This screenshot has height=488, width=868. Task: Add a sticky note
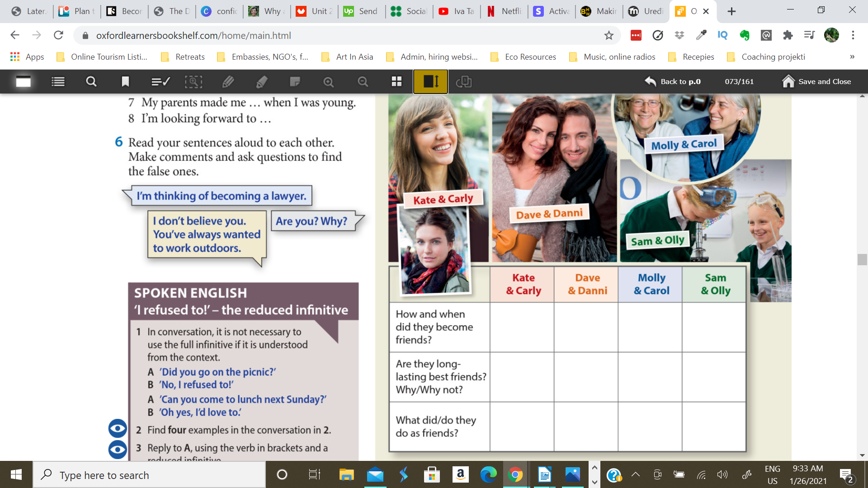coord(295,82)
